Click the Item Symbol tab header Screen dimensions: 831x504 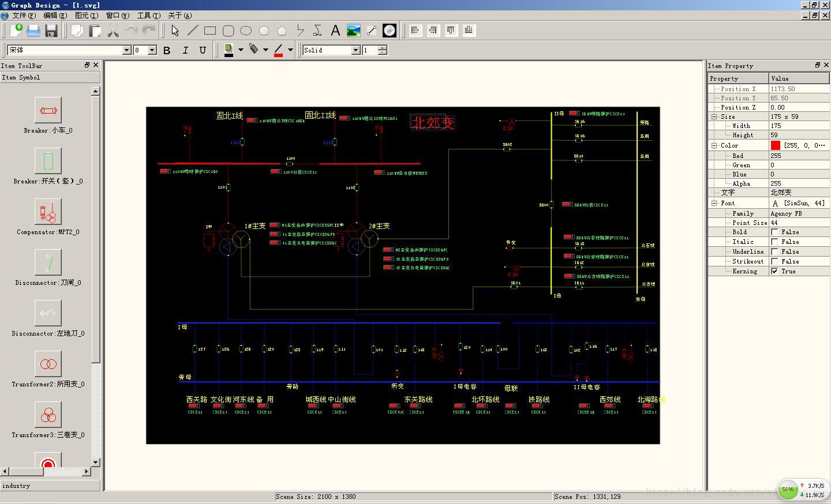(50, 77)
